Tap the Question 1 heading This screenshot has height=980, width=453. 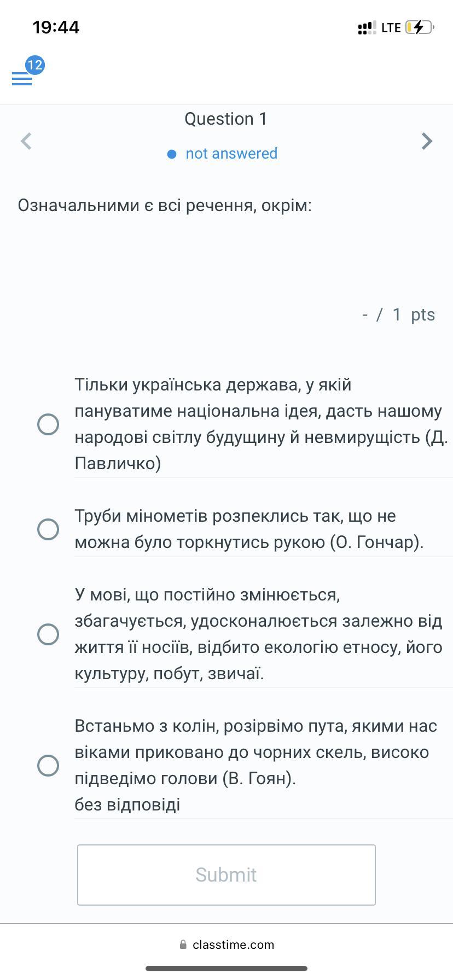coord(226,119)
